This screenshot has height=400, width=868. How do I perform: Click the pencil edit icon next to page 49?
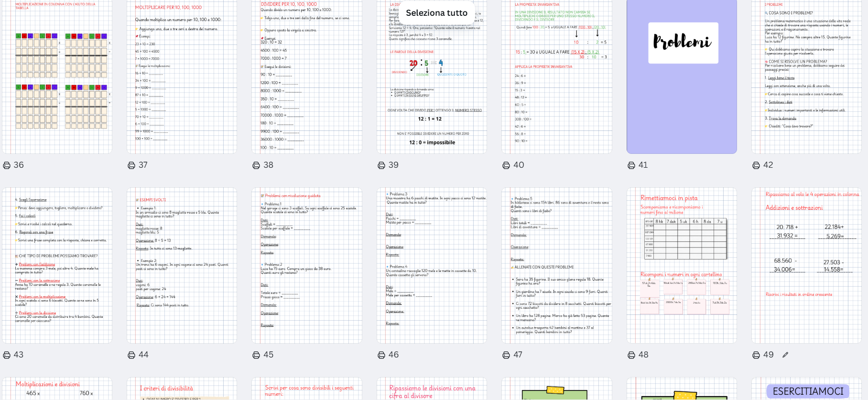pos(785,355)
